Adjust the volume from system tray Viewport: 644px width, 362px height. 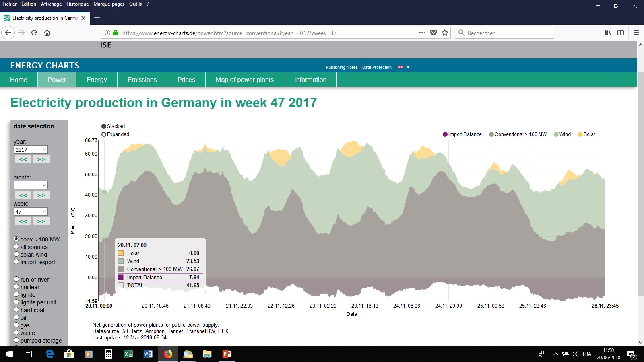[575, 354]
